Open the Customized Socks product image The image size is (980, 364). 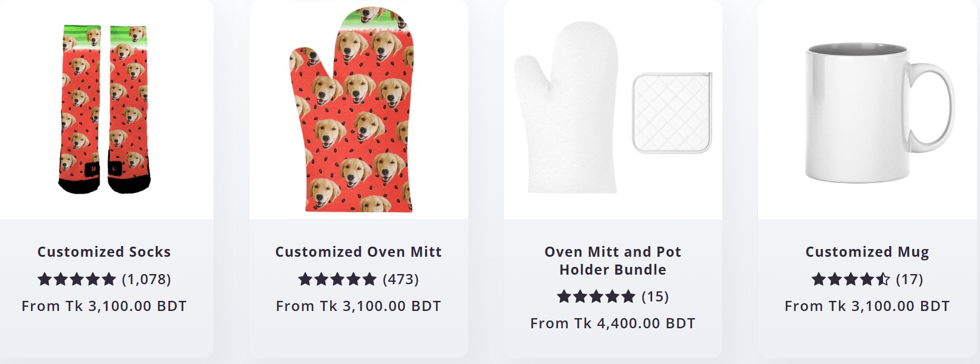coord(104,110)
